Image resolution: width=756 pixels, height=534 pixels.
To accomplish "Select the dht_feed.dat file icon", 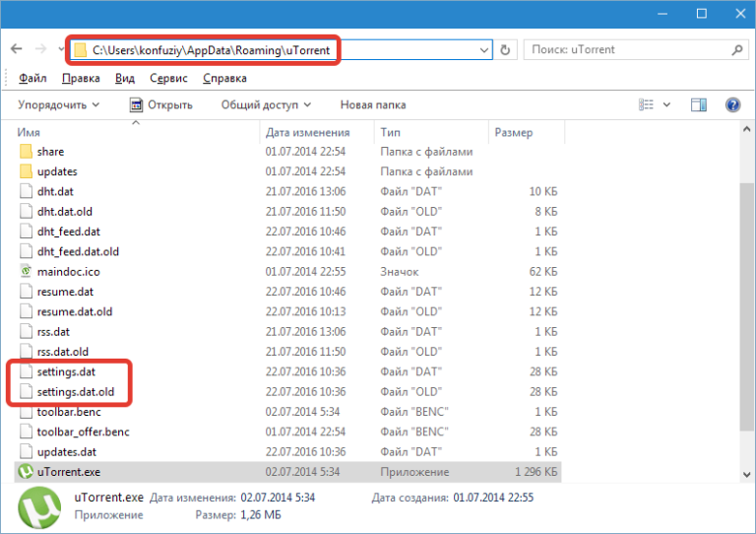I will pyautogui.click(x=26, y=232).
